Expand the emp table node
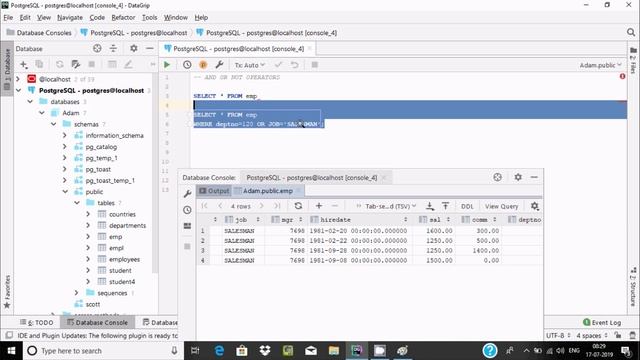640x360 pixels. coord(88,236)
